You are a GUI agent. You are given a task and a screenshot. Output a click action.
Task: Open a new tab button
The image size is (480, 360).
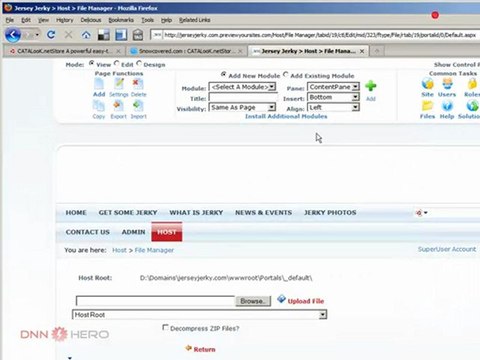(377, 51)
